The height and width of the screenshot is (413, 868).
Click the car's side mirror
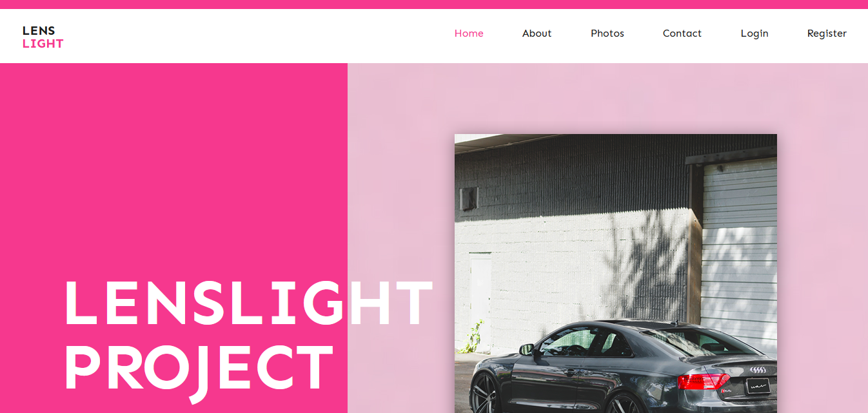(x=527, y=349)
